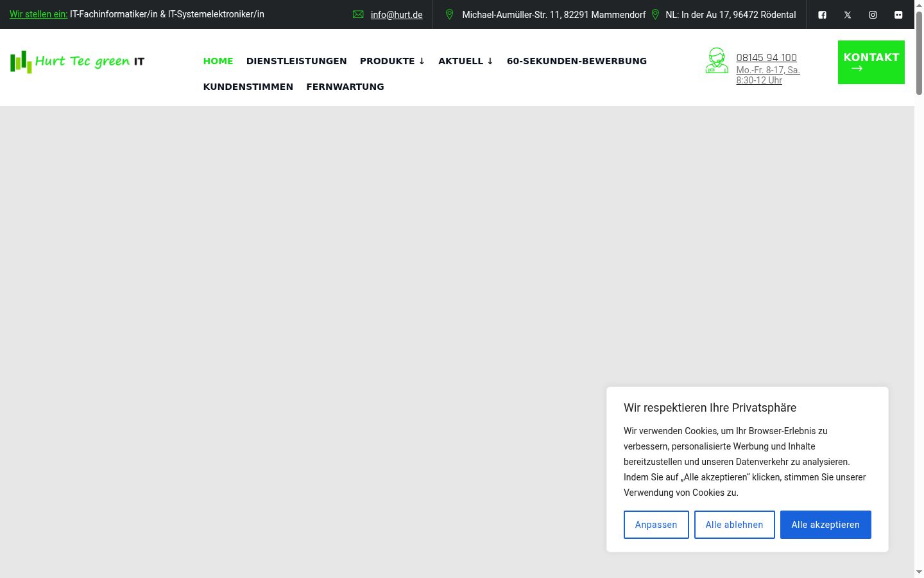
Task: Click the location pin before NL: In der Au
Action: pyautogui.click(x=655, y=14)
